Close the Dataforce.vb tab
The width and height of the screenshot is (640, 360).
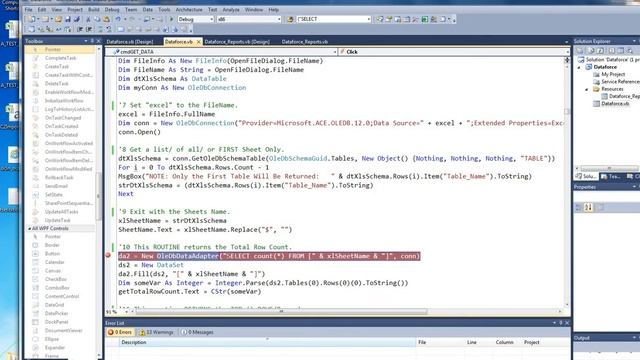tap(199, 42)
